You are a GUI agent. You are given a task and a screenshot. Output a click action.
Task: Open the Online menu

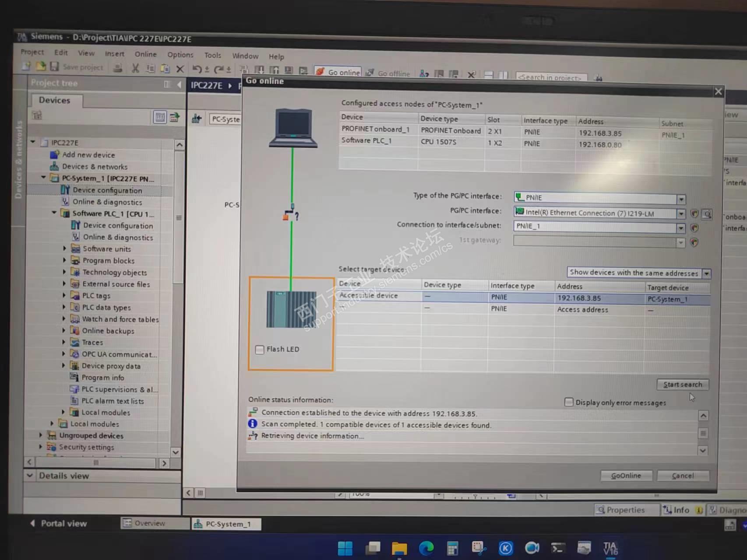click(x=145, y=54)
